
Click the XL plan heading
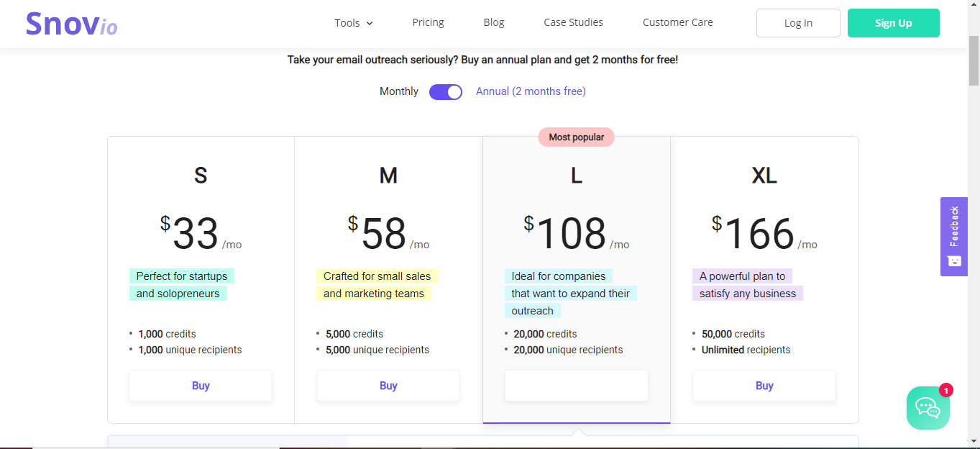(x=764, y=176)
